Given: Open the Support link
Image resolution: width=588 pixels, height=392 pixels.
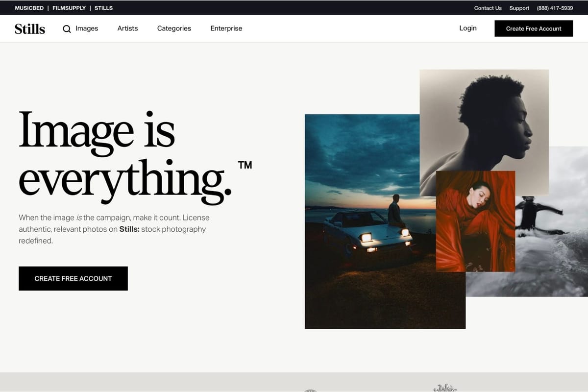Looking at the screenshot, I should [x=519, y=8].
